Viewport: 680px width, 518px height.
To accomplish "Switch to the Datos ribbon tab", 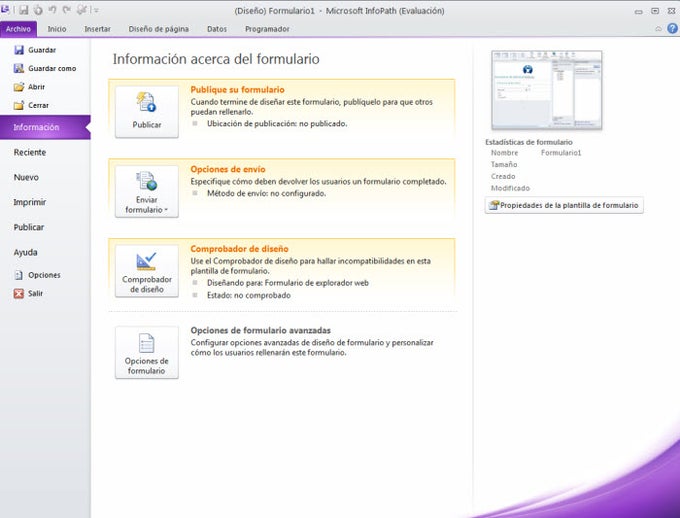I will pos(217,29).
